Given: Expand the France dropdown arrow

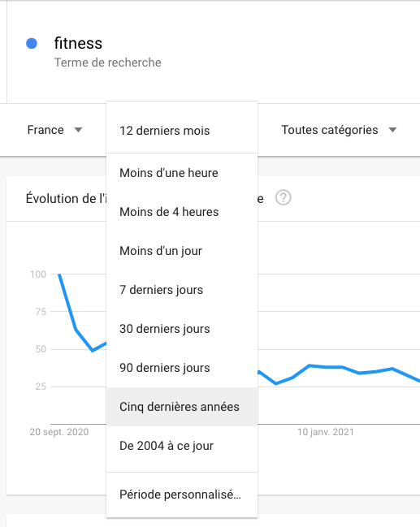Looking at the screenshot, I should pos(78,130).
